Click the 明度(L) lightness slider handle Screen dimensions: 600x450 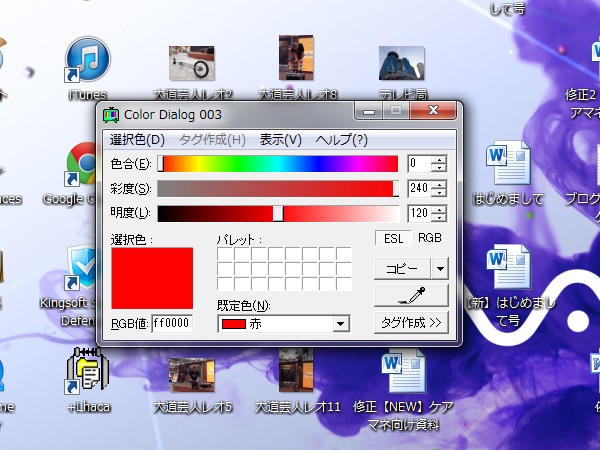click(x=278, y=214)
